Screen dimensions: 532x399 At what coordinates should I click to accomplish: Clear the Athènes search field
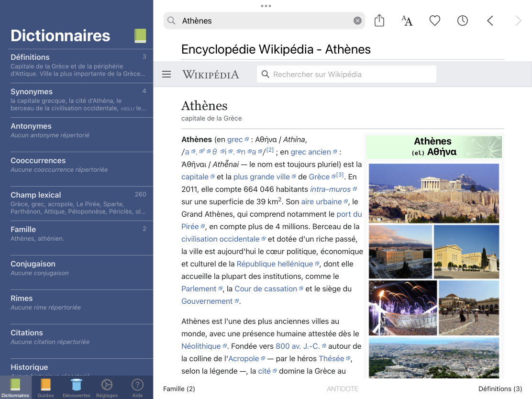[357, 21]
